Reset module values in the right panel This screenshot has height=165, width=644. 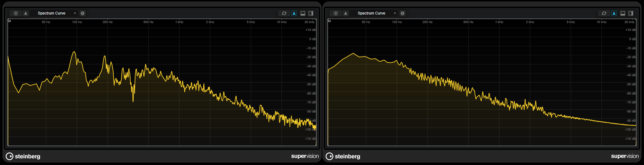(x=604, y=13)
